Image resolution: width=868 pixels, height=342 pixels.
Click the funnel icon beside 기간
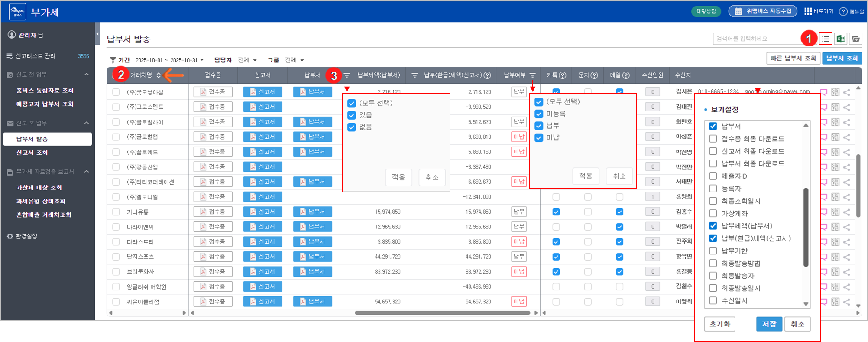(x=113, y=60)
